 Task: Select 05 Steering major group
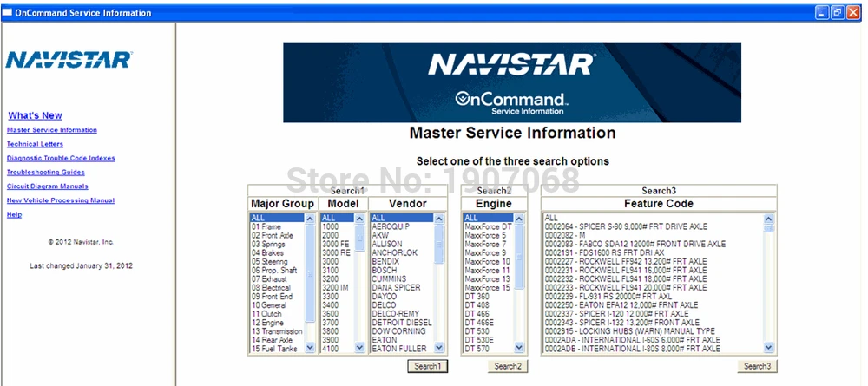click(x=278, y=262)
